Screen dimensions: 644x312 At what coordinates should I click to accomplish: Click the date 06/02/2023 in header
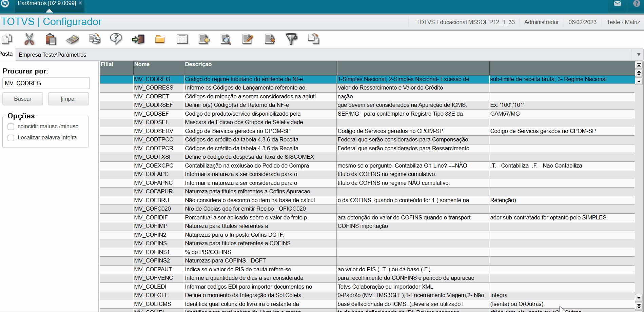(582, 22)
